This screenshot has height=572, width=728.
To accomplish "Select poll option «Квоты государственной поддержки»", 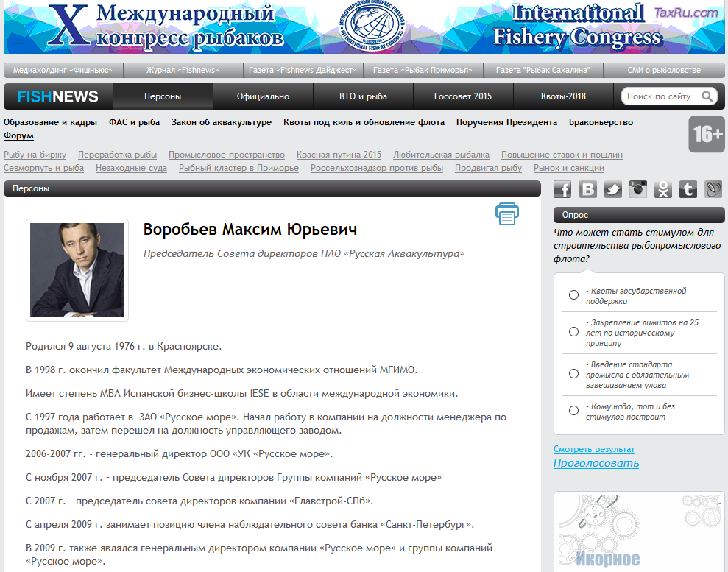I will pyautogui.click(x=573, y=294).
